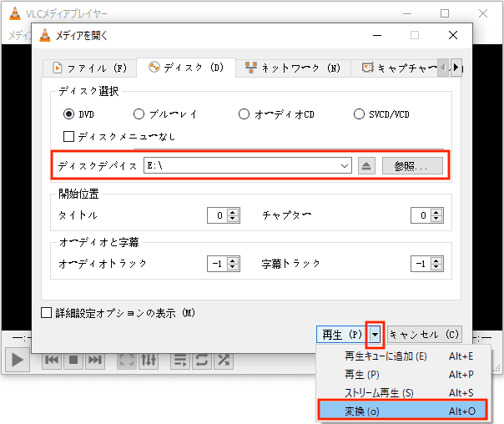Increase オーディオトラック spinner value
Screen dimensions: 504x424
(233, 260)
